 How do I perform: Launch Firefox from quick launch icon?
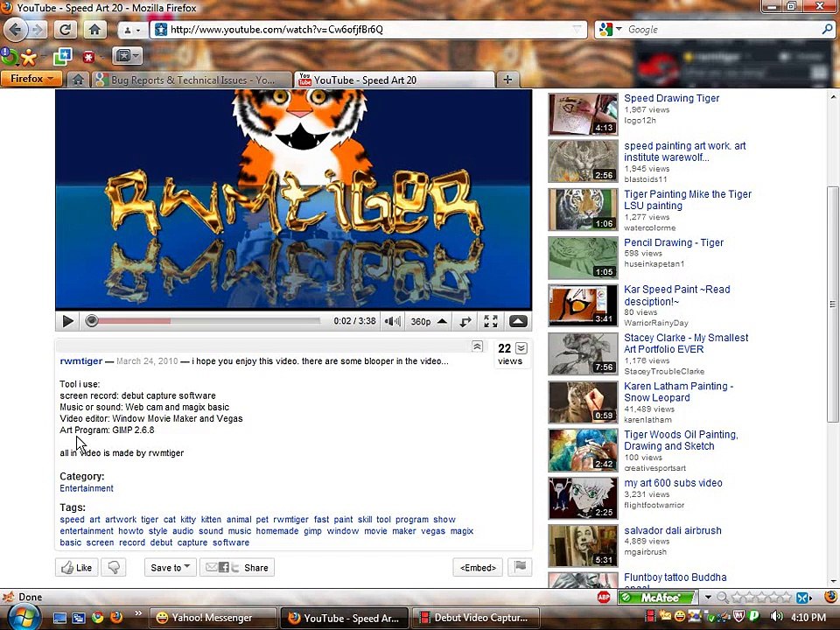[x=115, y=618]
